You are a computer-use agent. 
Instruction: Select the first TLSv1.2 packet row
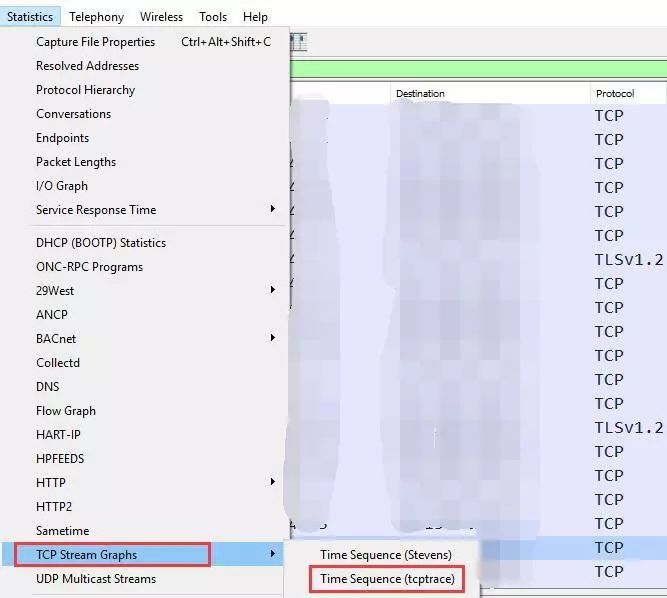click(x=478, y=259)
